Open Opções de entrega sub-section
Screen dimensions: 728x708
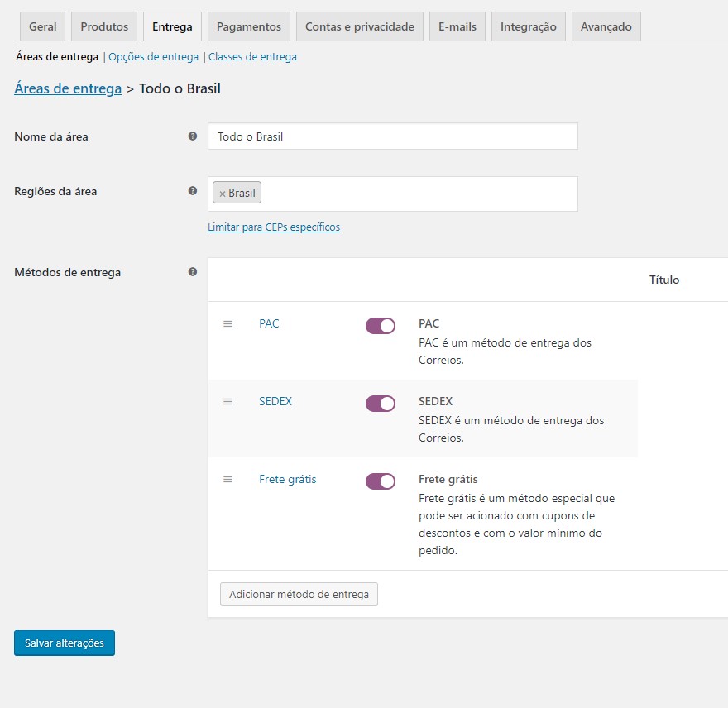click(154, 56)
